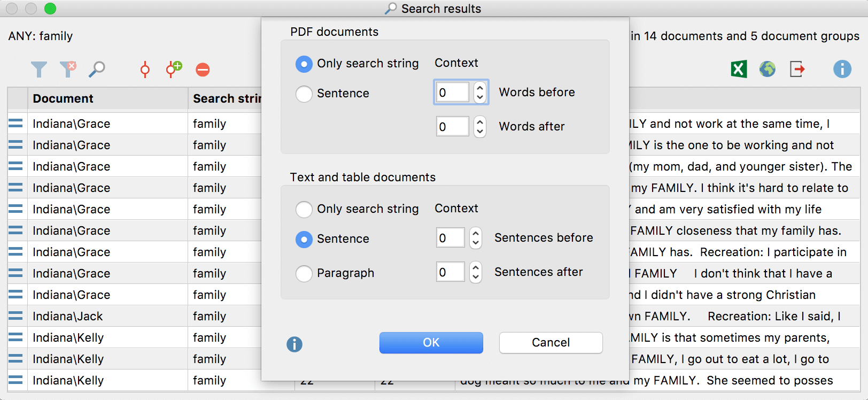This screenshot has height=400, width=868.
Task: Click preview 'FAMILY closeness that my family has.'
Action: 735,230
